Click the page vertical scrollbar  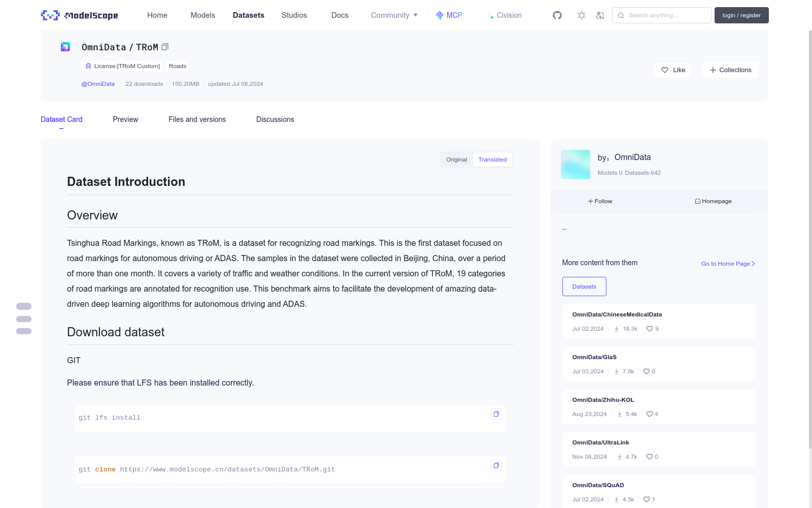point(810,239)
